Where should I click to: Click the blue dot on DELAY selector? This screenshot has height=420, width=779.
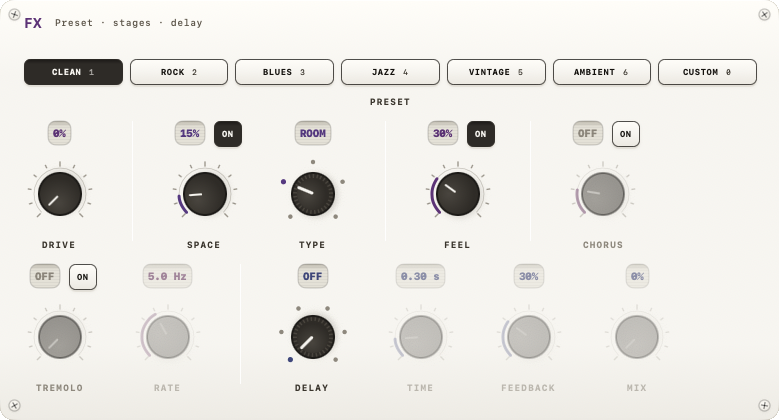[x=290, y=359]
